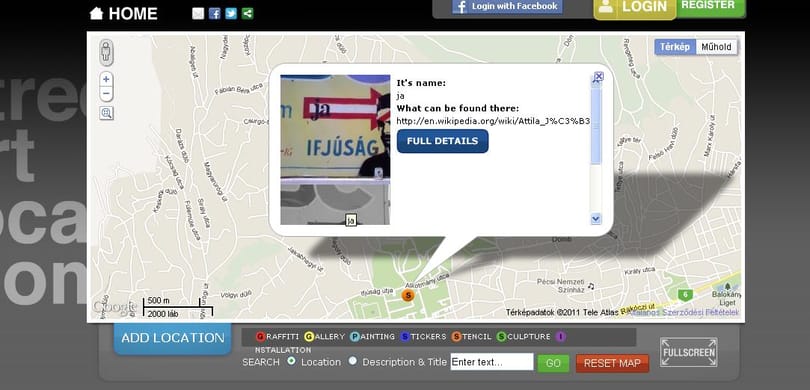Click the email share icon
The image size is (810, 390).
(x=198, y=13)
